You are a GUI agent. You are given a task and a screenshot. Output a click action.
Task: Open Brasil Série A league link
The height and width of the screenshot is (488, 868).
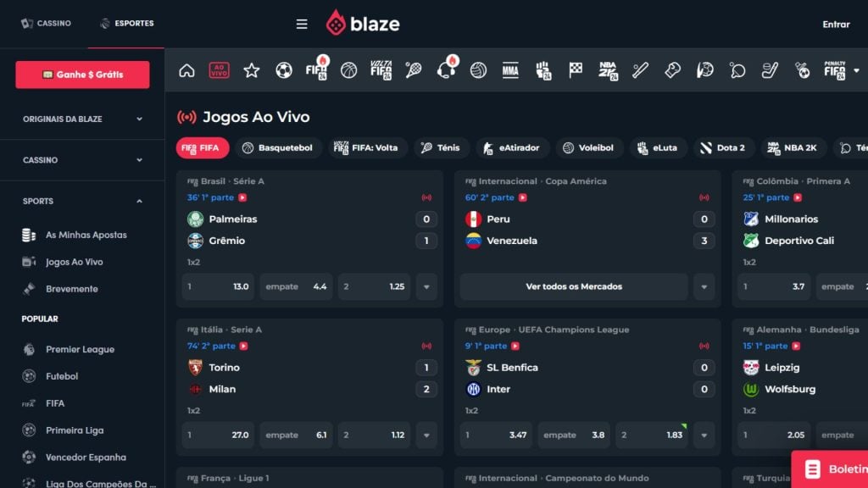coord(232,181)
